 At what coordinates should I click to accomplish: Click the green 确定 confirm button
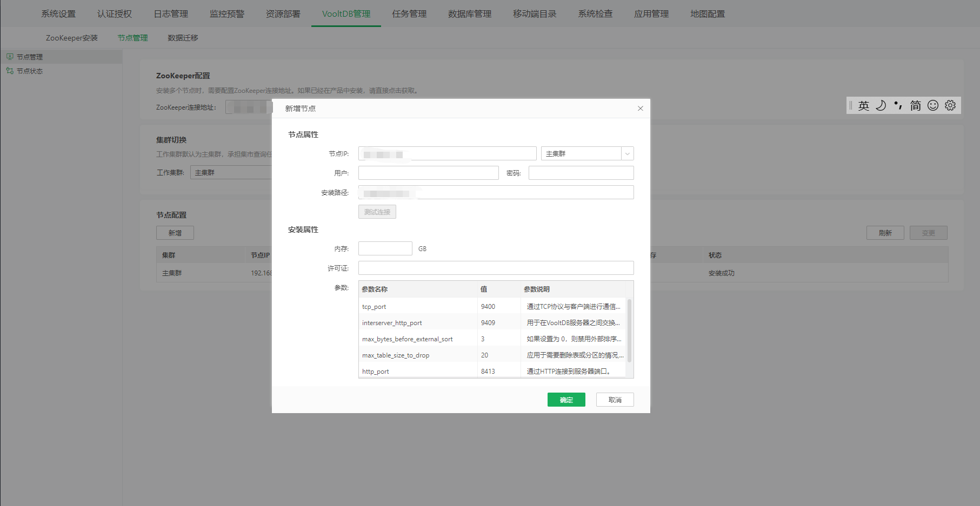[x=566, y=400]
